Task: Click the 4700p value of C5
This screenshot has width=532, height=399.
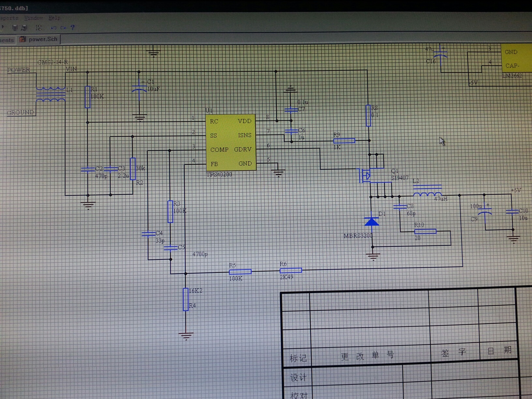Action: 200,254
